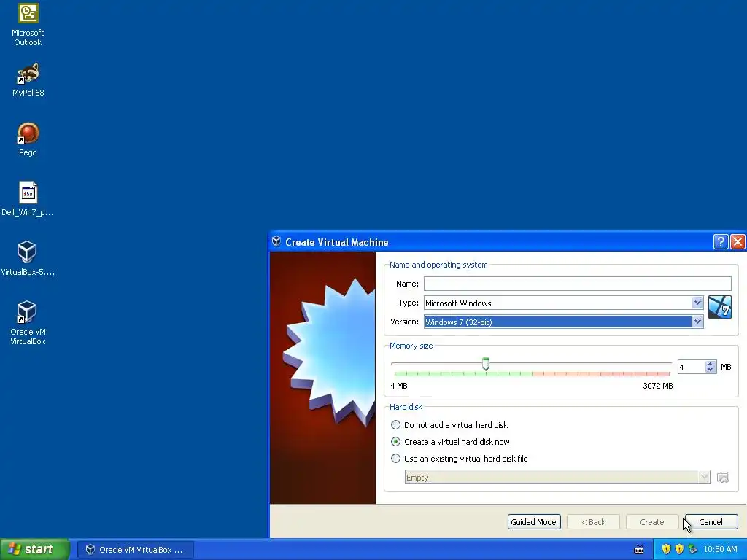Image resolution: width=747 pixels, height=560 pixels.
Task: Increase memory with the spinner up arrow
Action: pos(711,363)
